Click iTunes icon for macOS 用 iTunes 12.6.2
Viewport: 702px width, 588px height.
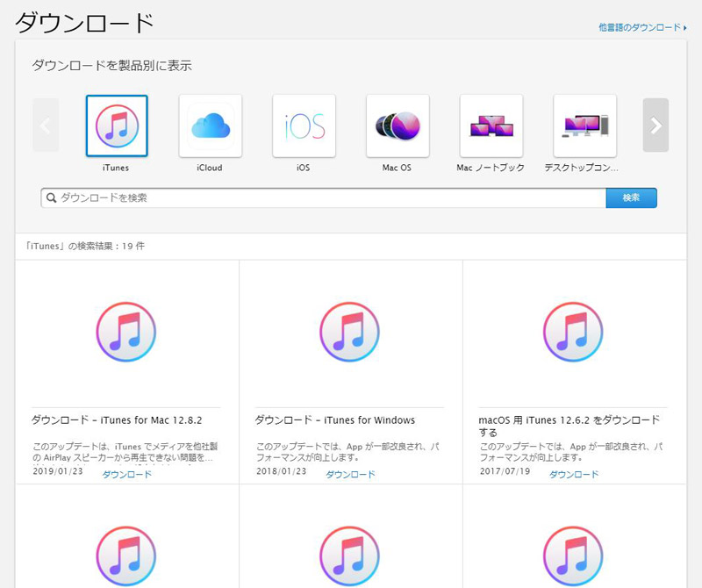point(573,332)
